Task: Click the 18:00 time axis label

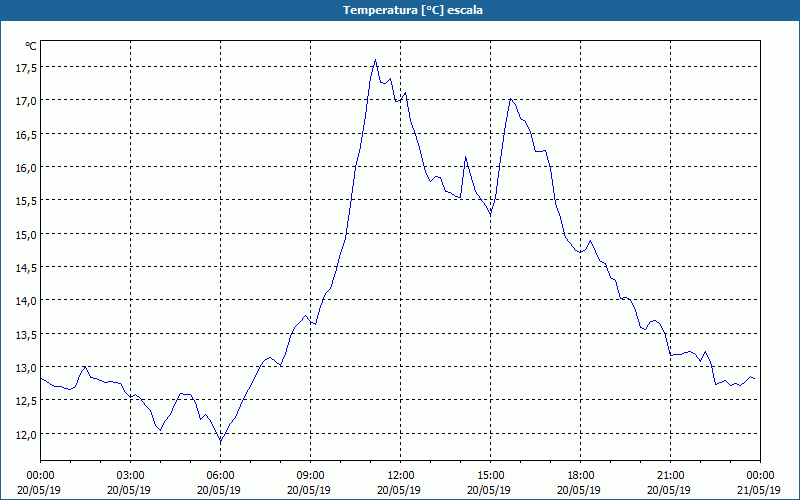Action: [x=580, y=476]
